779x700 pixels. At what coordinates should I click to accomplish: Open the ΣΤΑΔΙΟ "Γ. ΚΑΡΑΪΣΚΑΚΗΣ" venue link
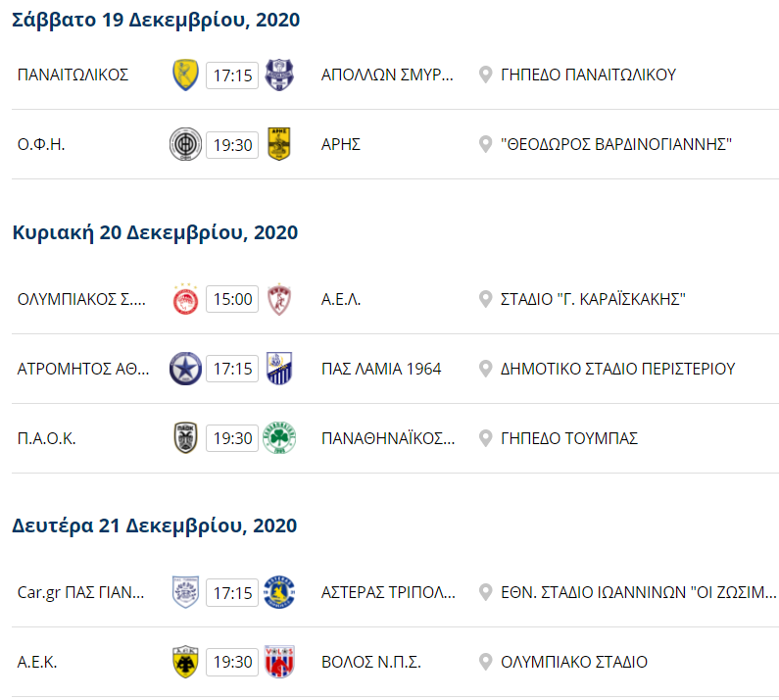coord(592,299)
